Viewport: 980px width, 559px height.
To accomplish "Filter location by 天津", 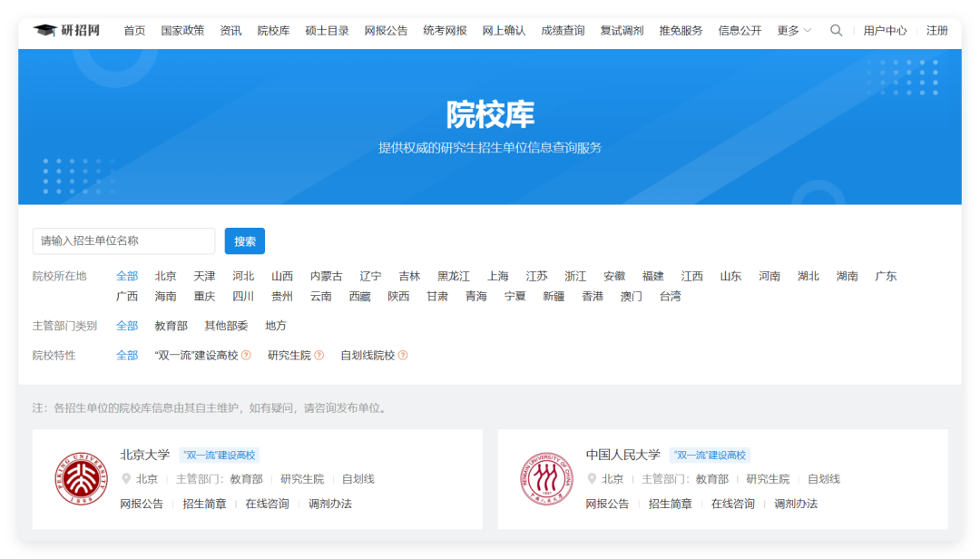I will coord(204,276).
